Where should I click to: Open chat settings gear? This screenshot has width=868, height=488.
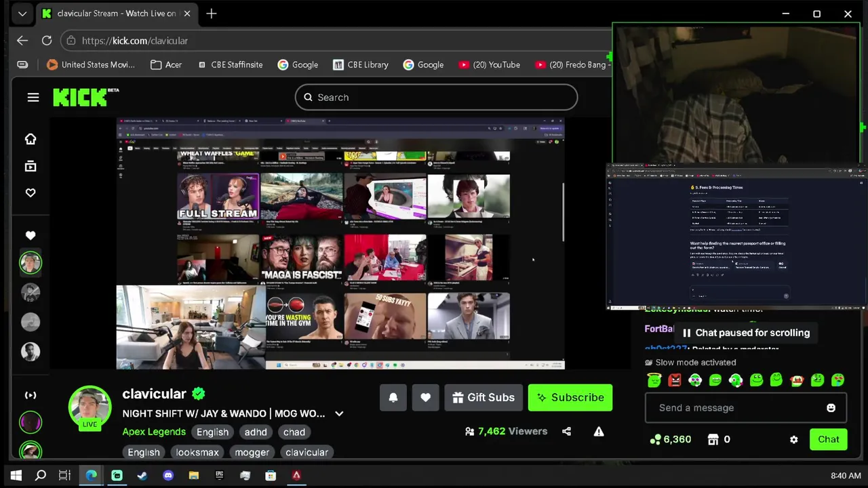tap(794, 439)
